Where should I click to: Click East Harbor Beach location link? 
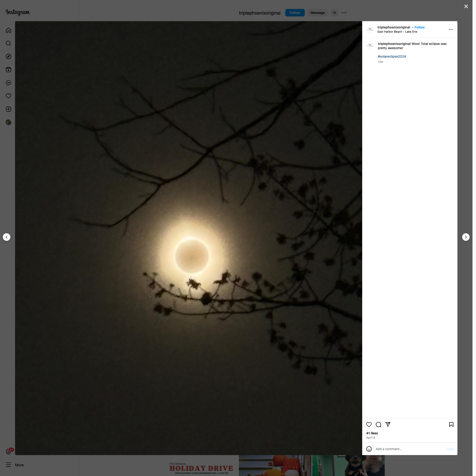397,32
